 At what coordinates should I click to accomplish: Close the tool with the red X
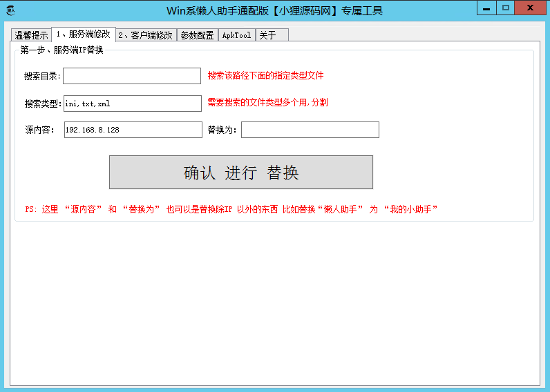pyautogui.click(x=531, y=8)
